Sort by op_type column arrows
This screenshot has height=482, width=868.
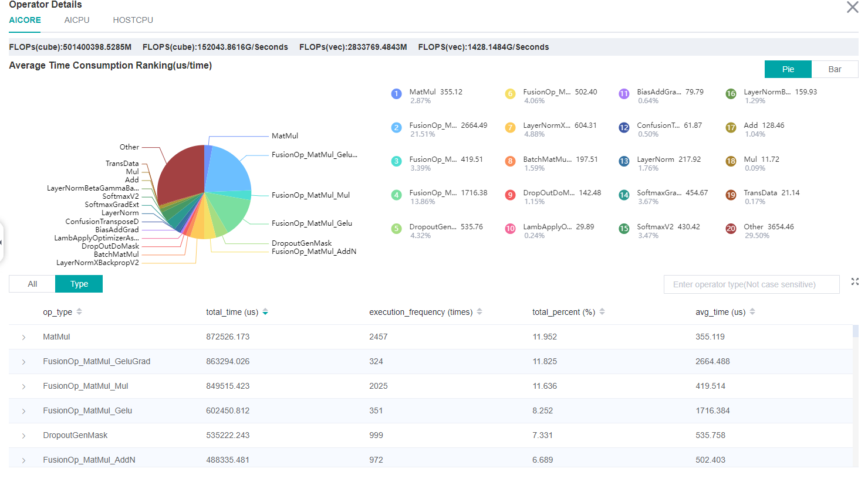tap(79, 312)
